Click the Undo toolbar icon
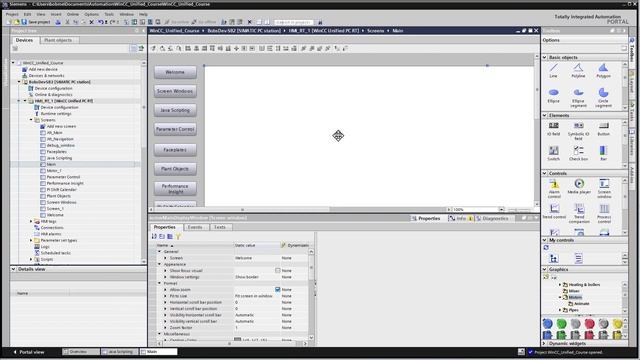Viewport: 640px width, 360px height. [100, 22]
